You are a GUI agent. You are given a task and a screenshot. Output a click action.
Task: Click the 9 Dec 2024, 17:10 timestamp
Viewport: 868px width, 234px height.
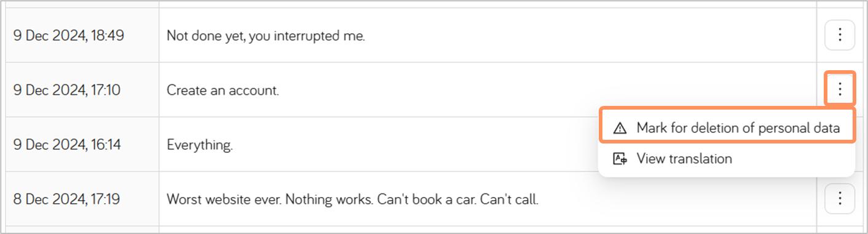click(67, 91)
